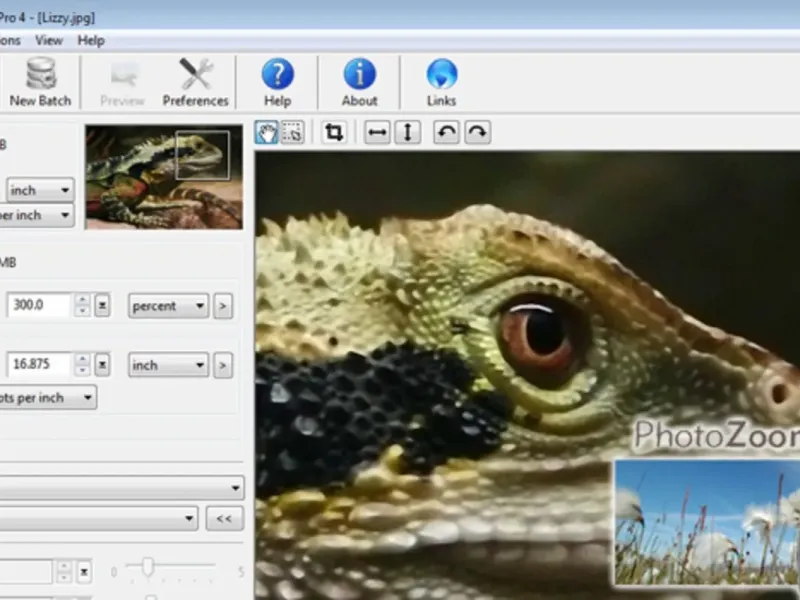Click the << collapse button
Image resolution: width=800 pixels, height=600 pixels.
point(225,518)
